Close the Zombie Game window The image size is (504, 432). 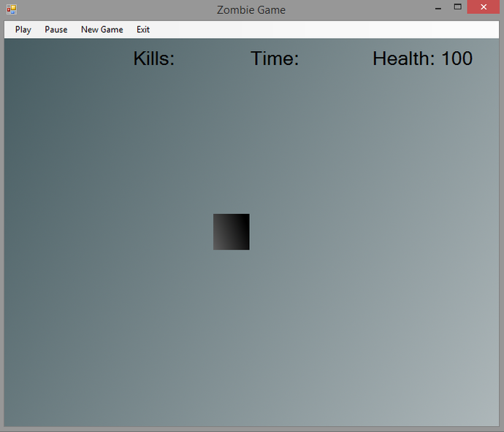tap(484, 7)
